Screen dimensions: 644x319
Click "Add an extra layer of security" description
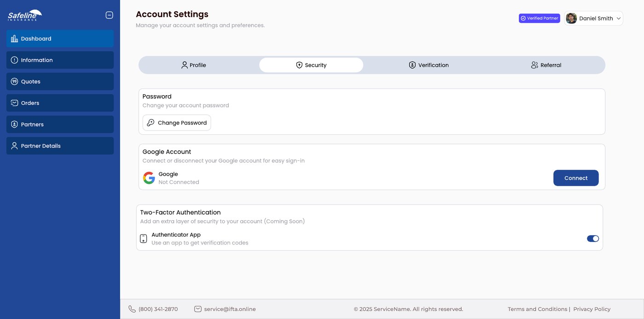coord(223,221)
